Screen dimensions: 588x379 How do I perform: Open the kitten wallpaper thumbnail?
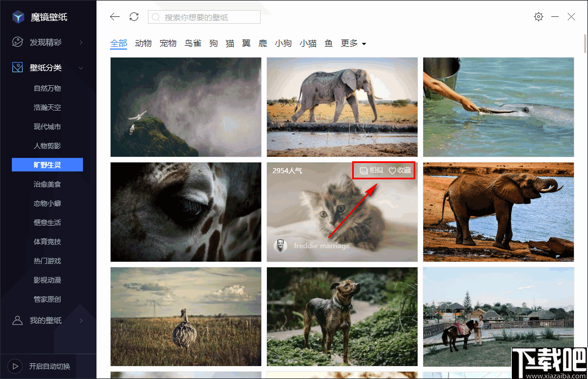coord(342,212)
